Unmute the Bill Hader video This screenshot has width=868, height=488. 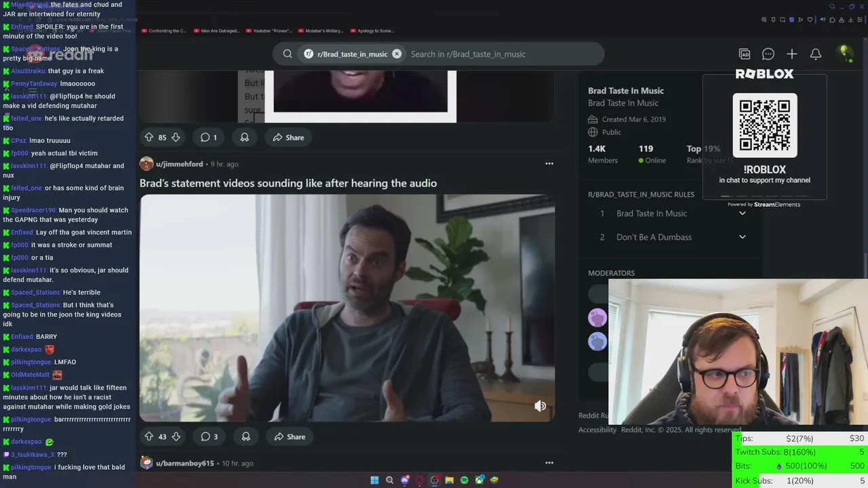[x=540, y=406]
